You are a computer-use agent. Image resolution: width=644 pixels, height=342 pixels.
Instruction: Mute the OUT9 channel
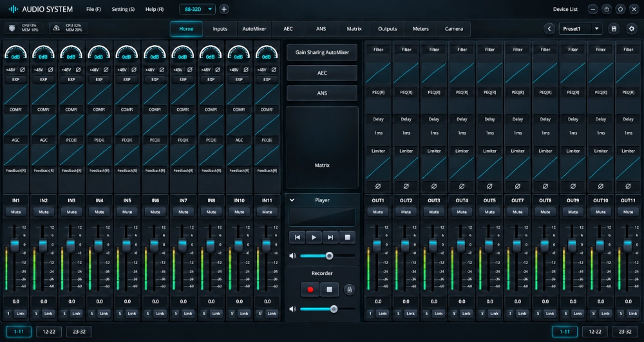[573, 212]
